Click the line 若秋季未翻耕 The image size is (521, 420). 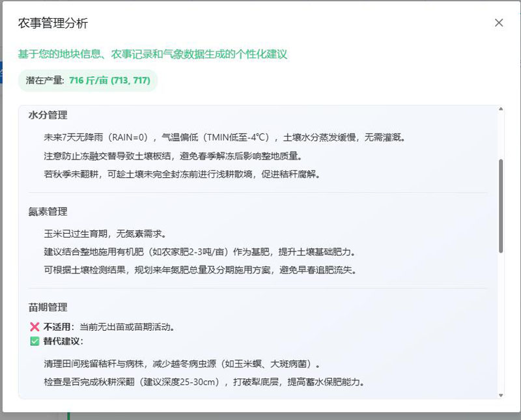point(182,174)
